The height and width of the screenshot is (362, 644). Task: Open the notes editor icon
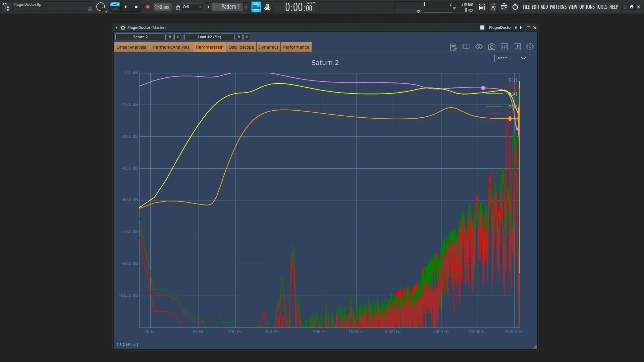(x=453, y=47)
